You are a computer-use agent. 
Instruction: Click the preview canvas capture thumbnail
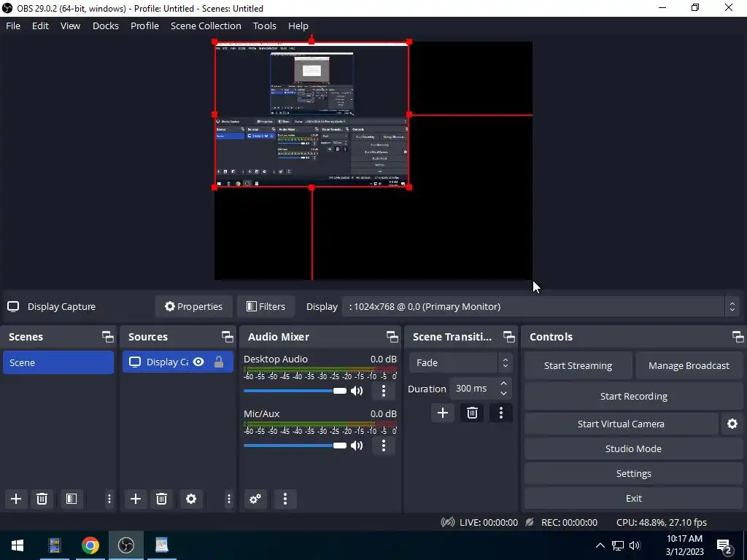pyautogui.click(x=312, y=114)
